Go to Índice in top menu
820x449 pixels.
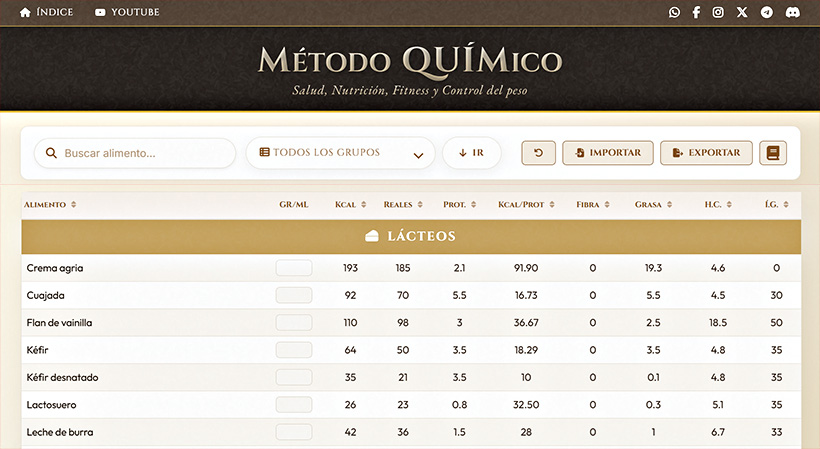pyautogui.click(x=46, y=13)
